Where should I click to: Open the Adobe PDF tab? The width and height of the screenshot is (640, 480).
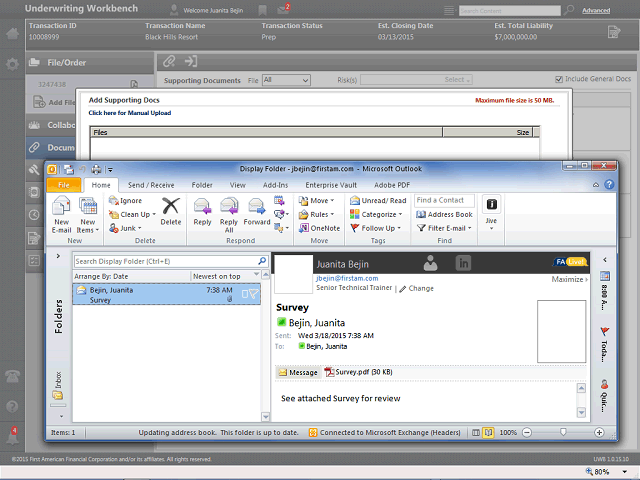click(x=392, y=185)
